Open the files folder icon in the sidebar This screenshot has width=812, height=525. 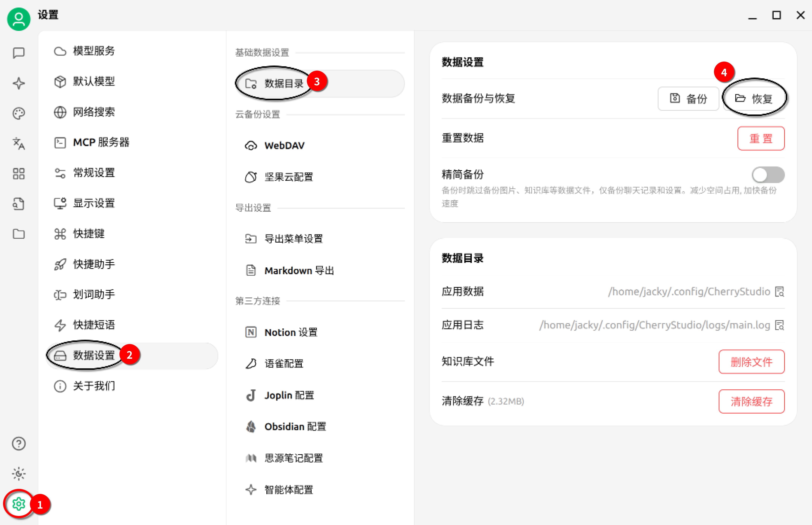click(19, 234)
